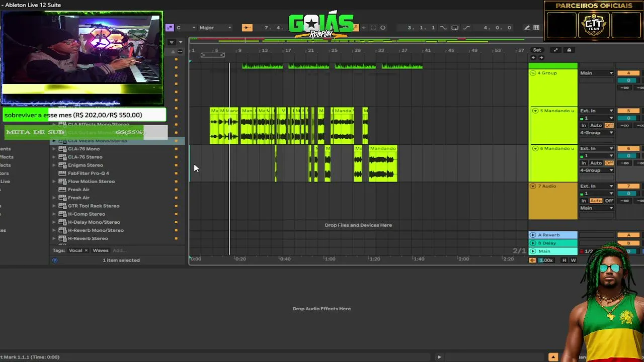
Task: Click the waveform overview icon beside 1.00x
Action: (x=532, y=260)
